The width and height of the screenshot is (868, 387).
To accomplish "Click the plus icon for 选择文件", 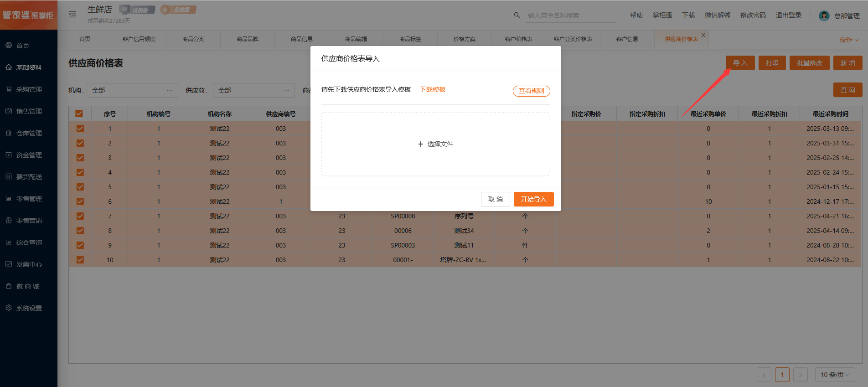I will pyautogui.click(x=421, y=144).
